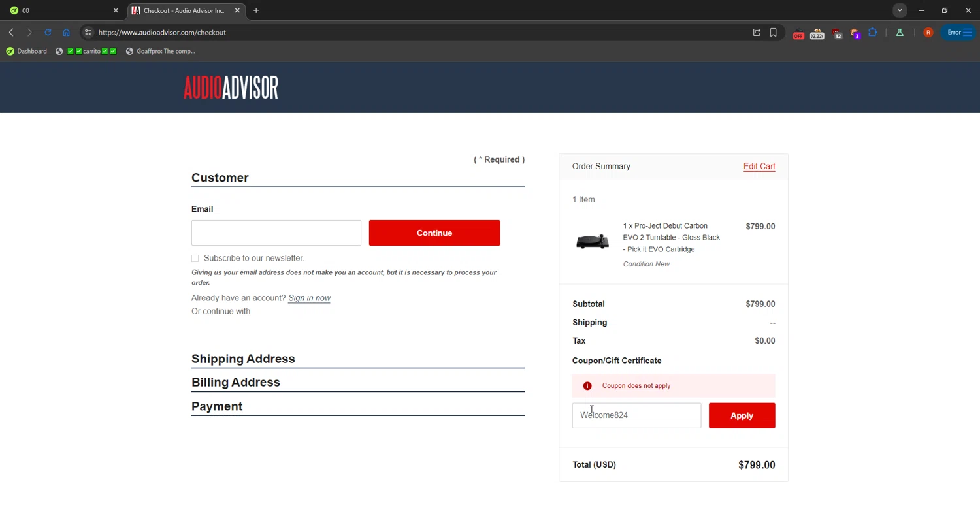Open the carrito bookmark
Viewport: 980px width, 531px height.
86,51
